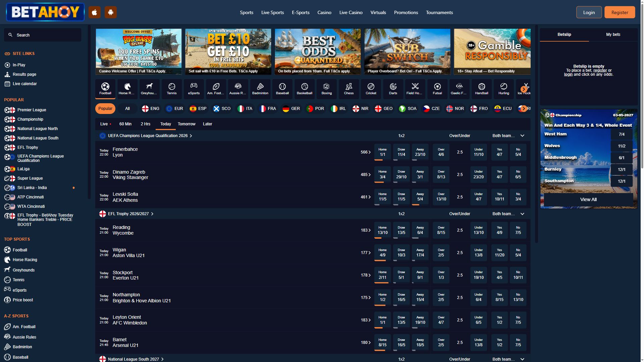Select the Hurling carousel icon

coord(504,89)
